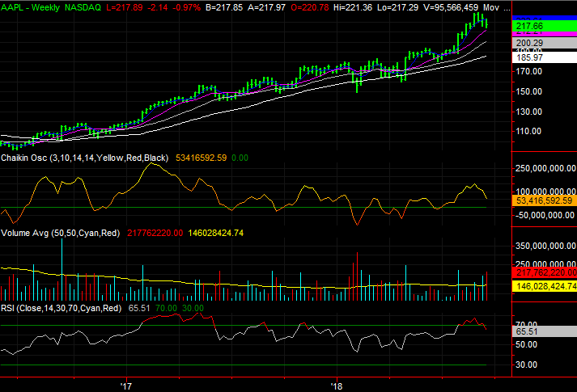
Task: Click the tallest cyan volume bar
Action: [x=62, y=270]
